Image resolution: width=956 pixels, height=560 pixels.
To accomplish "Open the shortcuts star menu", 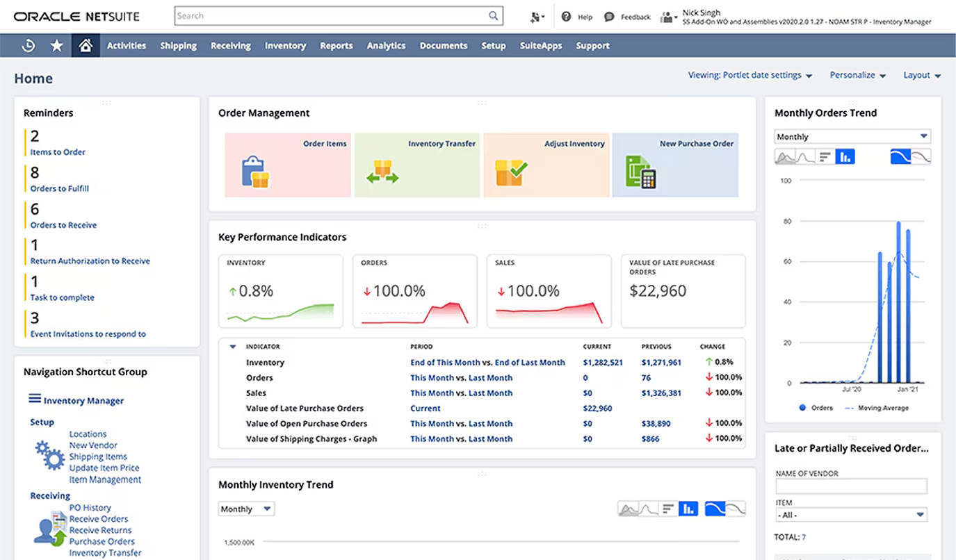I will (x=57, y=45).
